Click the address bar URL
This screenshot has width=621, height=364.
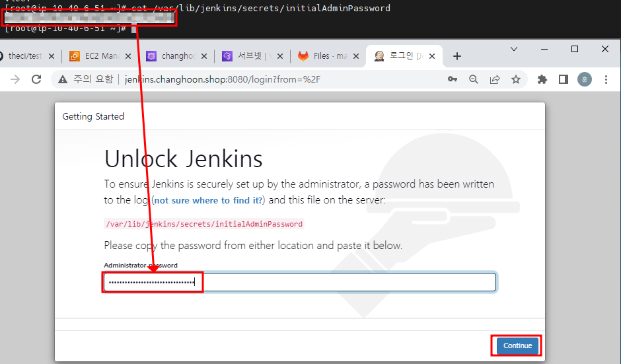coord(223,80)
